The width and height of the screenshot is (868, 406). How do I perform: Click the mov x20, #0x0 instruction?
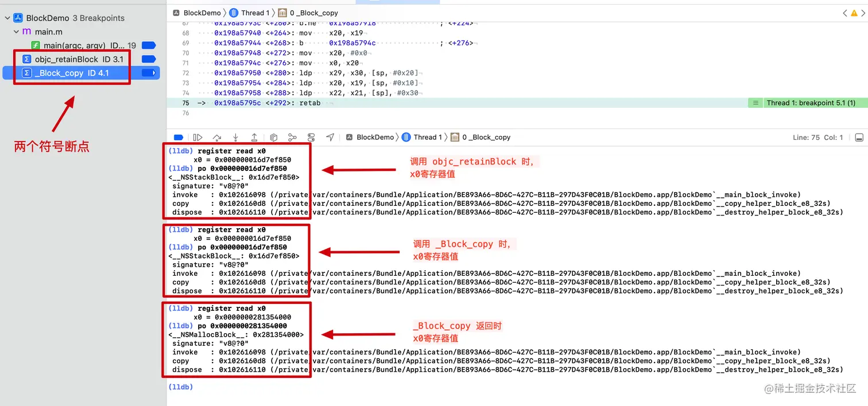click(335, 53)
